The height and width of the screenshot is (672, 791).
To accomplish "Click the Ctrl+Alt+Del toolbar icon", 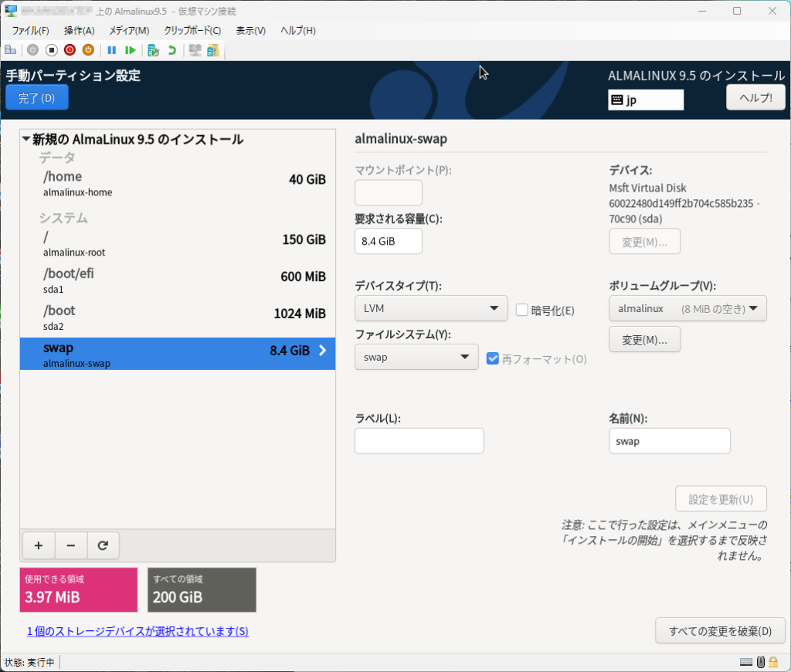I will (x=10, y=50).
